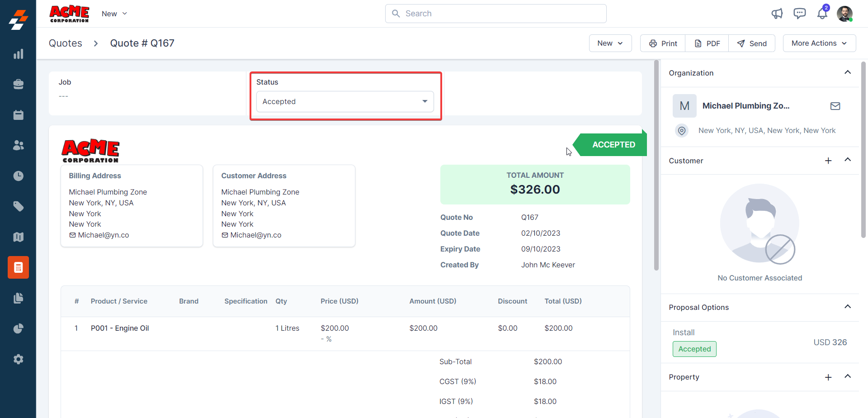This screenshot has width=868, height=418.
Task: Open the More Actions dropdown
Action: click(x=819, y=43)
